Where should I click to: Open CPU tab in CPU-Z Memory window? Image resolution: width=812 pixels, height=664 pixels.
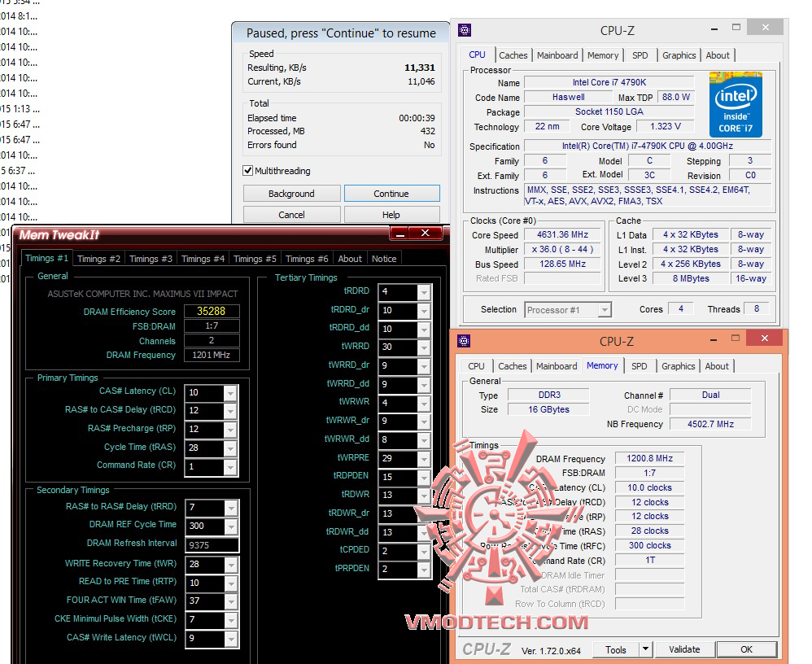(x=476, y=366)
